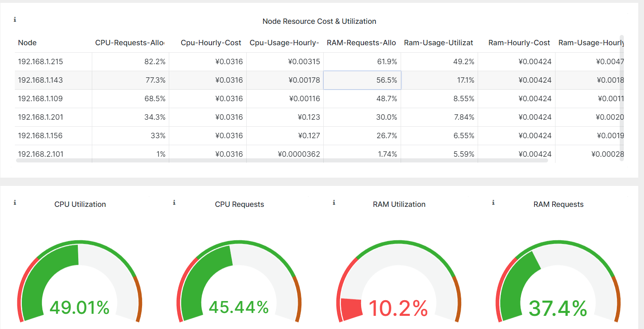Click the RAM Requests gauge value 37.4%
Screen dimensions: 644x329
[558, 308]
